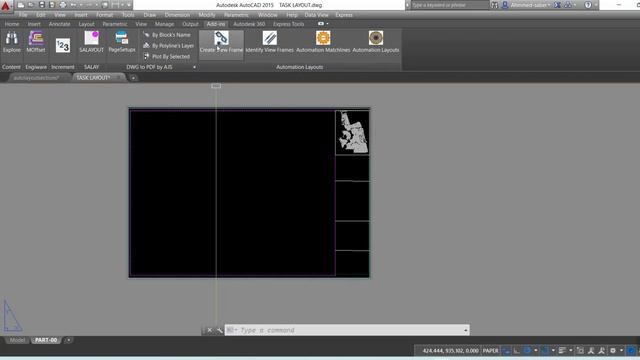The width and height of the screenshot is (640, 360).
Task: Click the search binoculars icon in title bar
Action: coord(495,5)
